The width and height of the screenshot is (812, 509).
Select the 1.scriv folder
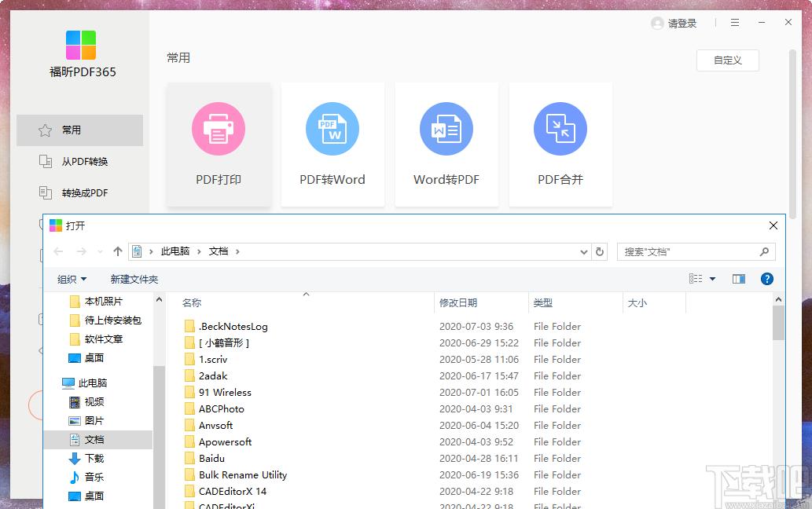click(x=213, y=360)
